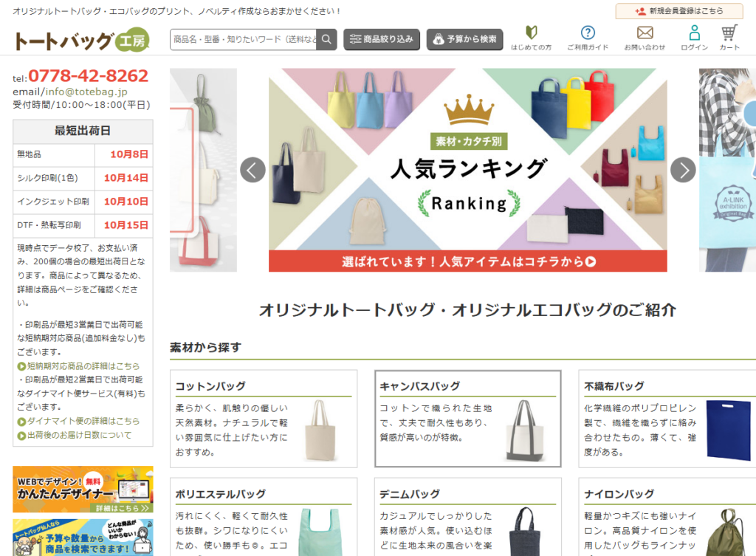Click the contact envelope (お問い合わせ) icon
Screen dimensions: 756x556
(645, 38)
